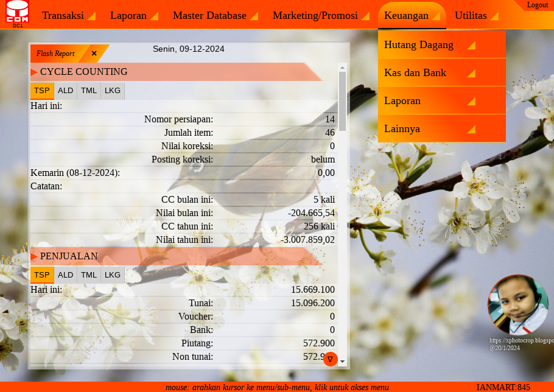Image resolution: width=554 pixels, height=392 pixels.
Task: Expand the Master Database menu
Action: tap(215, 16)
